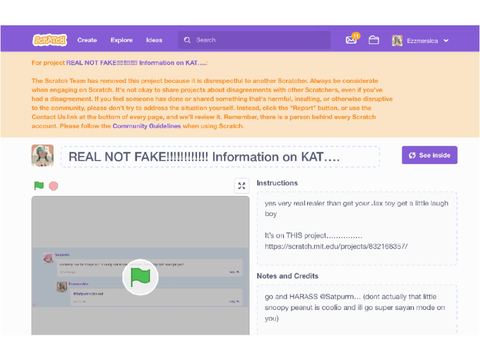Select the "It's on THIS project" text
The width and height of the screenshot is (480, 360).
313,235
